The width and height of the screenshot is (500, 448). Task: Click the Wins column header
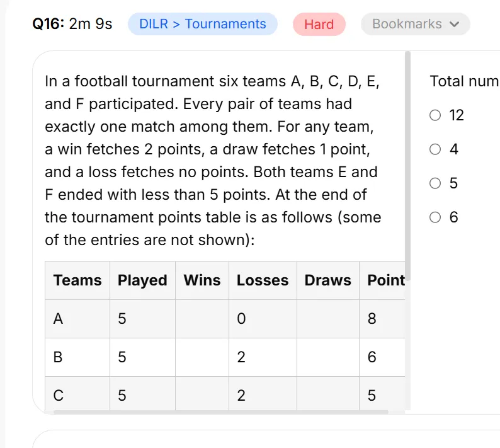(x=202, y=280)
